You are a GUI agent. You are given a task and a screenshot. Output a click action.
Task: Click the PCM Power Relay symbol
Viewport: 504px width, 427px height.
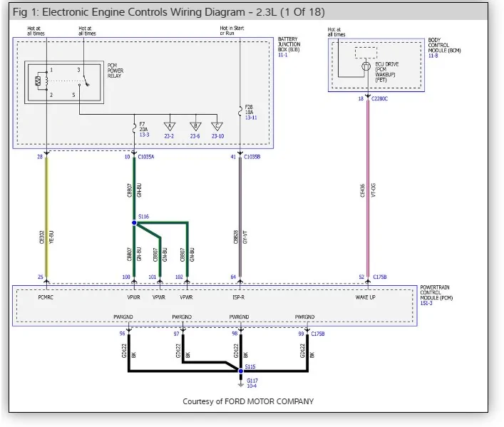[64, 82]
